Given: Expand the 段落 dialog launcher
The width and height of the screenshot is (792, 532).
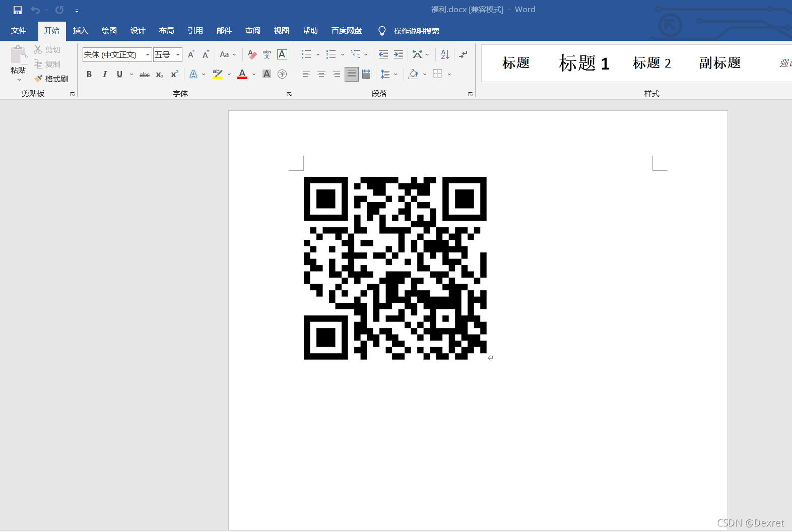Looking at the screenshot, I should [471, 94].
